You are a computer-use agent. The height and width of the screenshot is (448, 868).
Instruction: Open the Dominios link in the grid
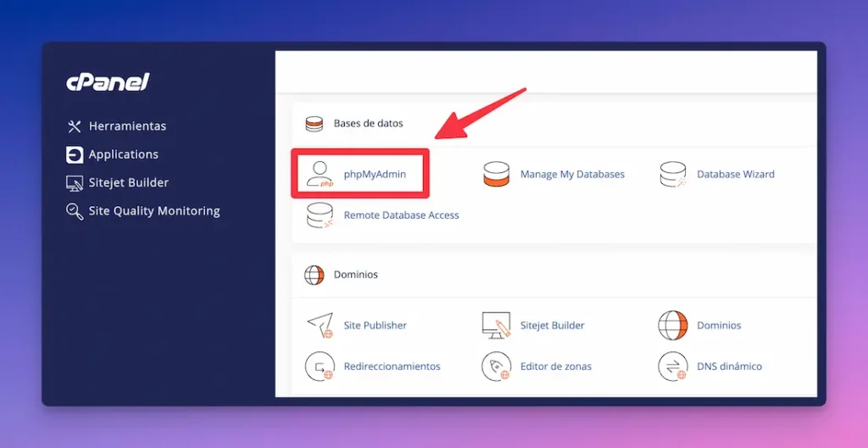719,326
